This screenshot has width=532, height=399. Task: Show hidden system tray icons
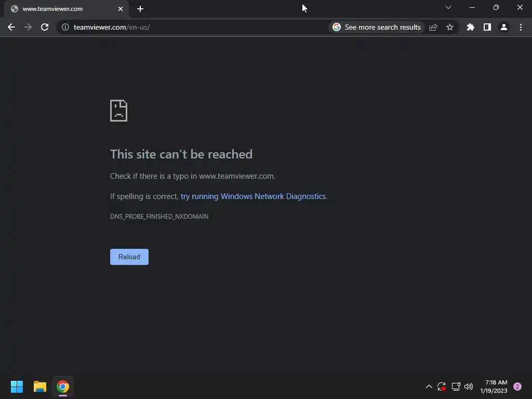429,387
